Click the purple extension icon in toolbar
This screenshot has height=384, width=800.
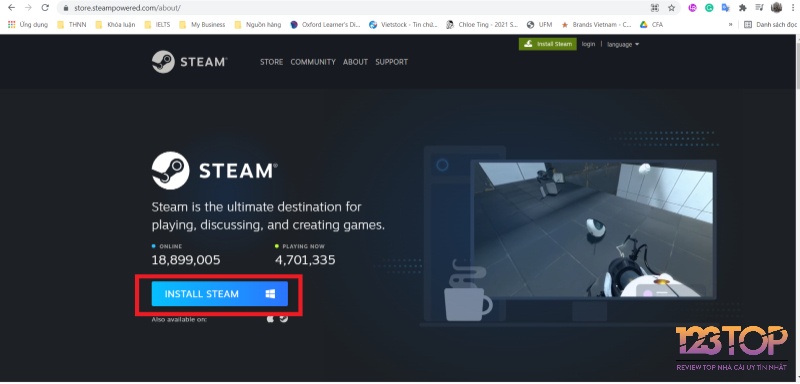tap(692, 8)
